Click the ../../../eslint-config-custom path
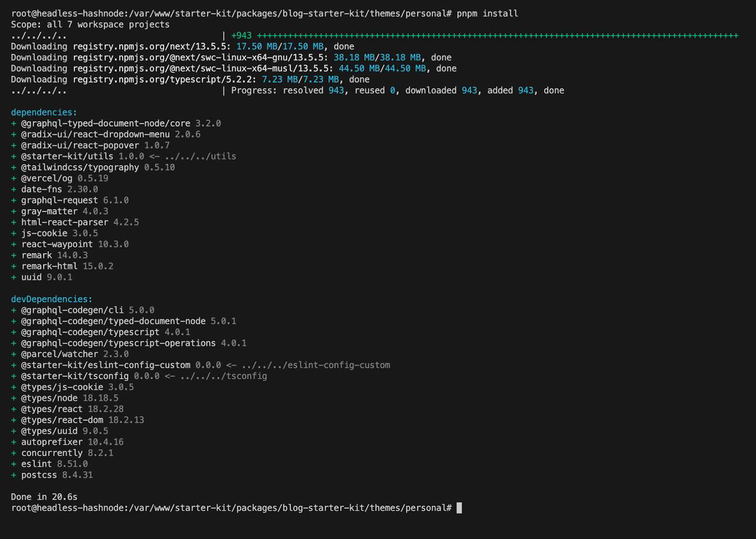 (x=316, y=365)
